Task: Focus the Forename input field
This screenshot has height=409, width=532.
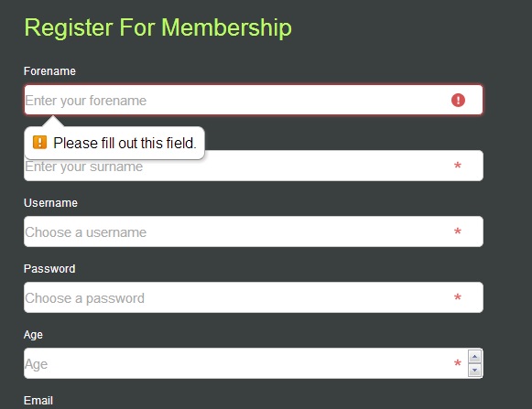Action: pyautogui.click(x=254, y=100)
